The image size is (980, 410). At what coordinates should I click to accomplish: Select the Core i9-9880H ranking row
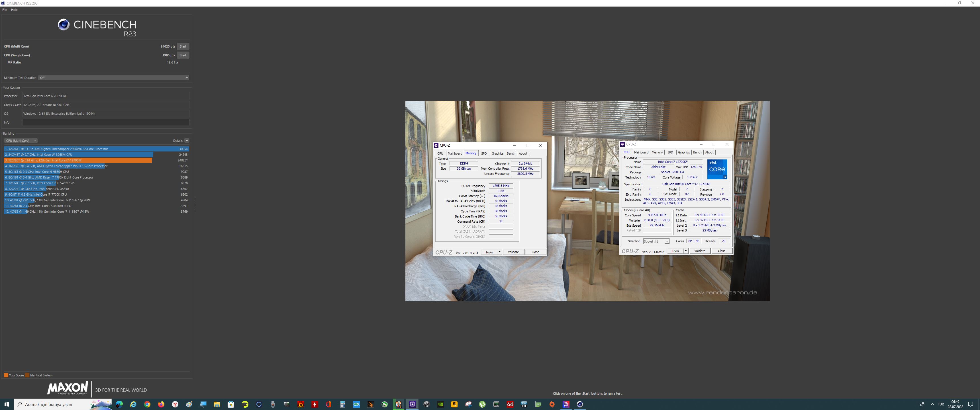point(96,172)
